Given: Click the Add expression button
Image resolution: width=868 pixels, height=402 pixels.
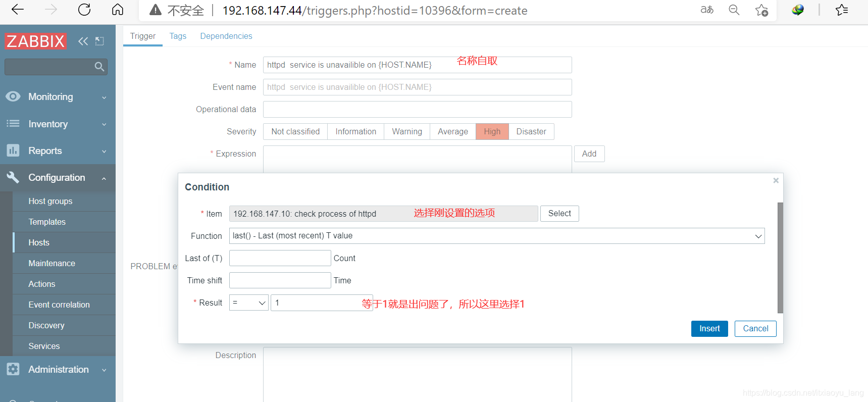Looking at the screenshot, I should (x=589, y=154).
